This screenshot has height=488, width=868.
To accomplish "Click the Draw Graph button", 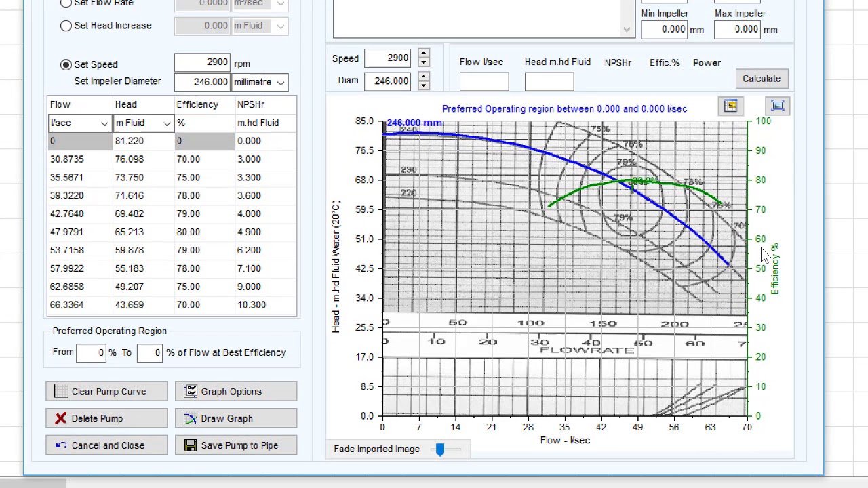I will (x=236, y=418).
